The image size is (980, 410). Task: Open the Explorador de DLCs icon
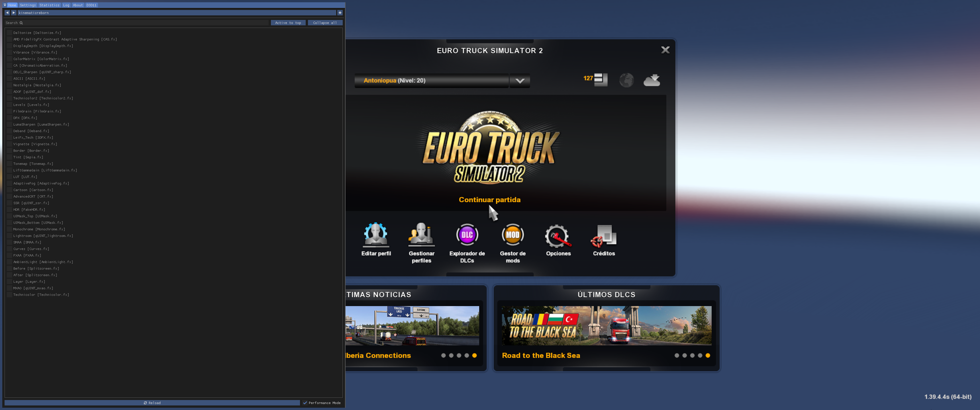point(467,235)
